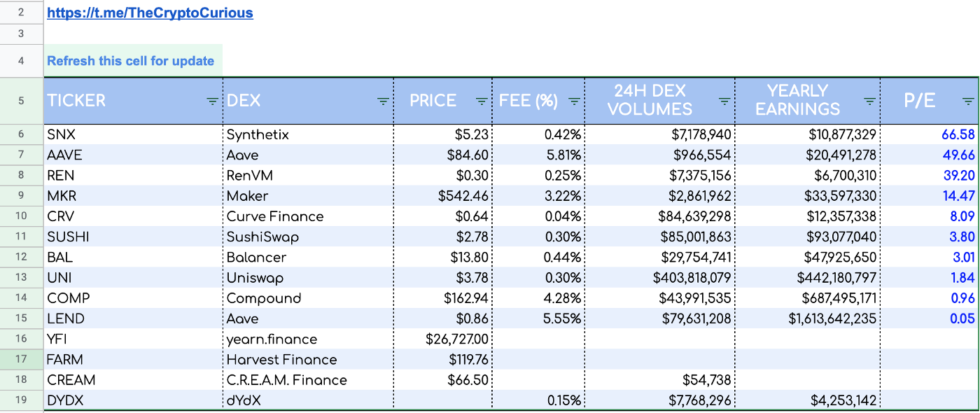Select row 17 by its row number
Viewport: 980px width, 413px height.
tap(21, 360)
